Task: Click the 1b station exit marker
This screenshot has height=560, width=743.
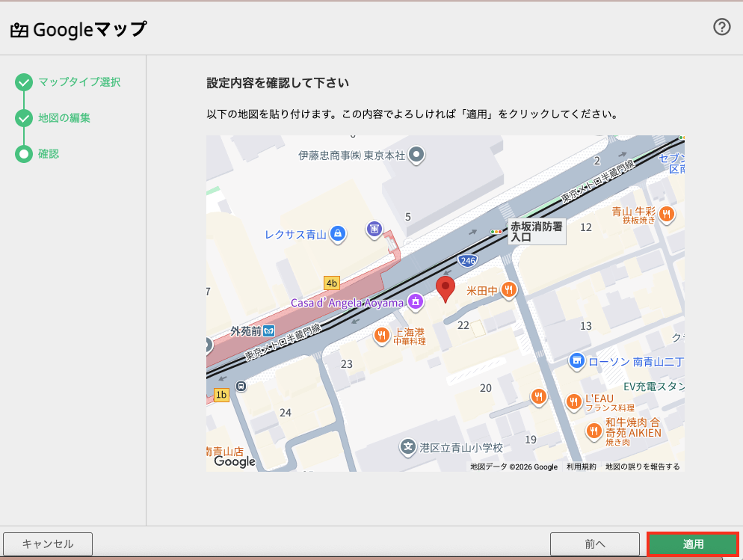Action: click(221, 395)
